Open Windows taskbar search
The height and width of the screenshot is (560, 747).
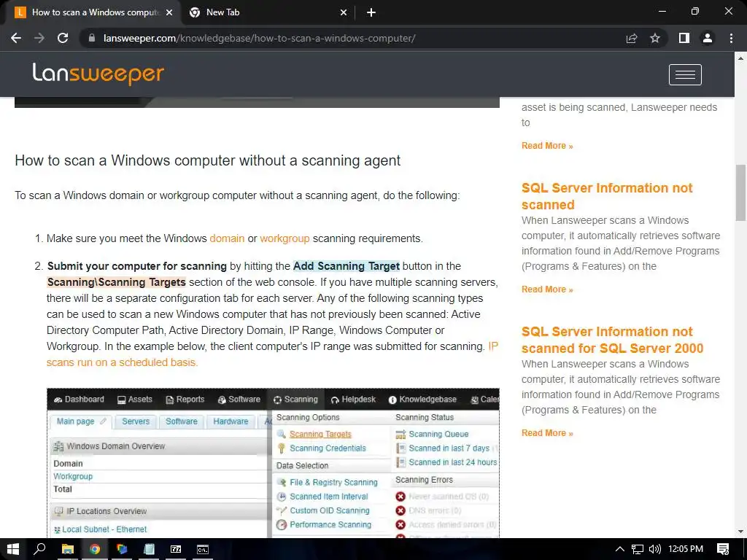click(x=39, y=549)
